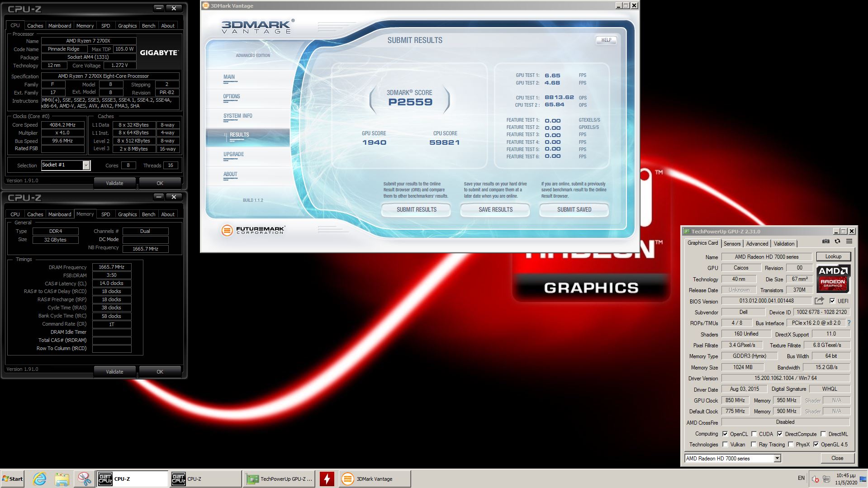Click the Close button in GPU-Z

point(837,458)
